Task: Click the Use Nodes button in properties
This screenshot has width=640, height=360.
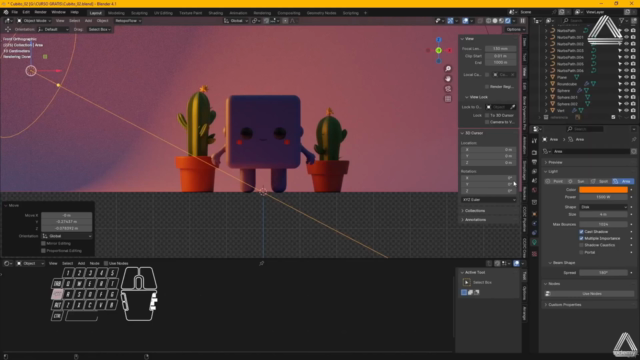Action: point(589,293)
